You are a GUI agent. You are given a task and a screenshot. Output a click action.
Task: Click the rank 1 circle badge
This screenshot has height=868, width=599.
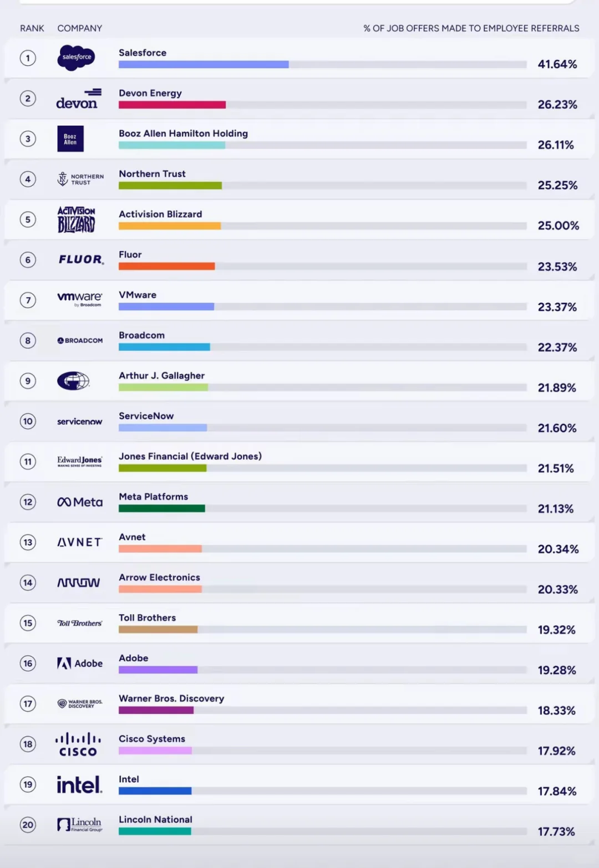[28, 58]
